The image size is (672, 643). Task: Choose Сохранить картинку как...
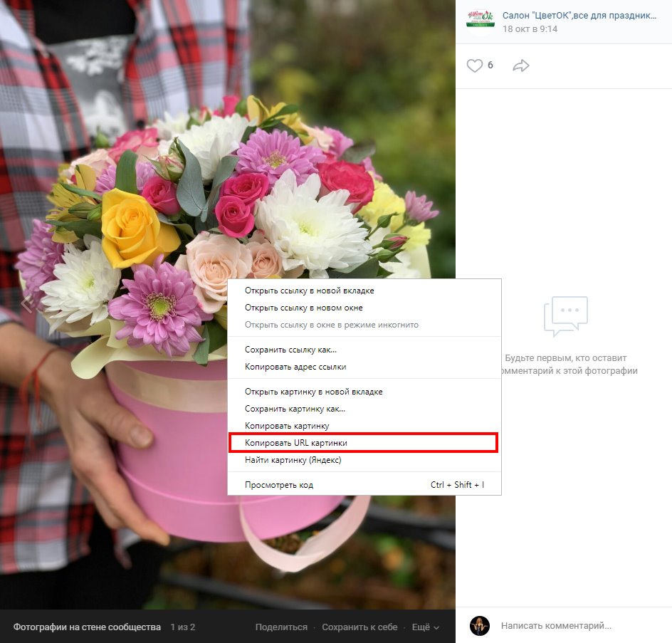click(295, 409)
